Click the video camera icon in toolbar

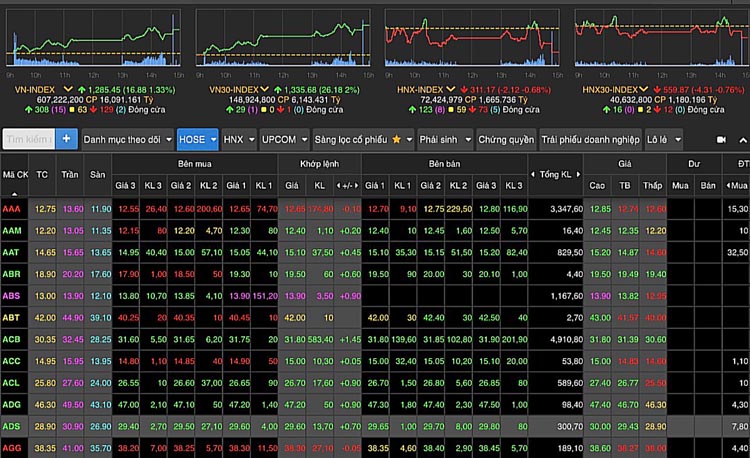tap(721, 139)
